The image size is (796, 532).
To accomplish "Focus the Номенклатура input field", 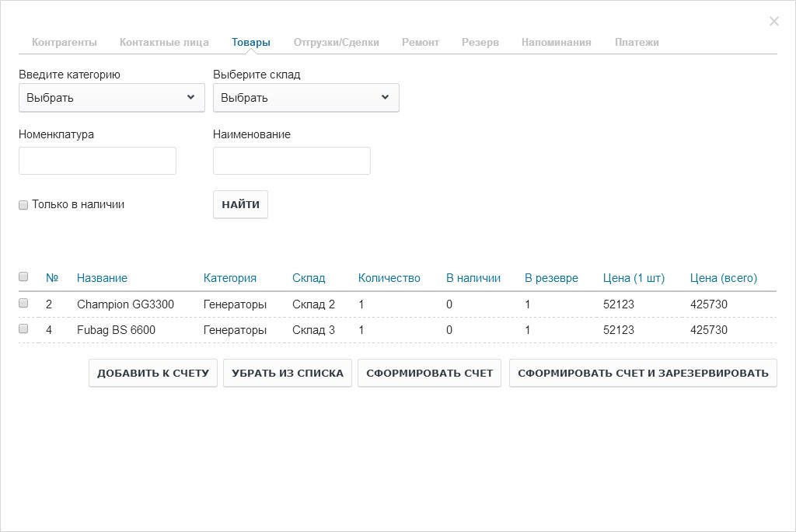I will (97, 161).
